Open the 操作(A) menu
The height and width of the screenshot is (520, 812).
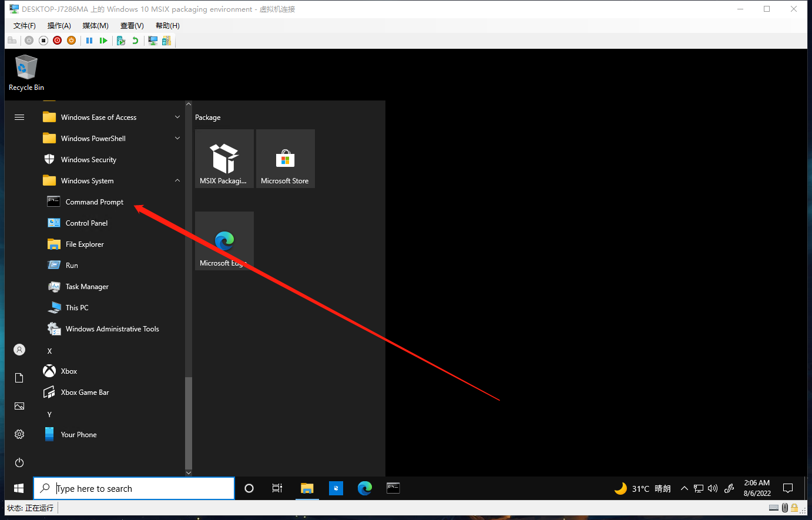click(x=59, y=26)
